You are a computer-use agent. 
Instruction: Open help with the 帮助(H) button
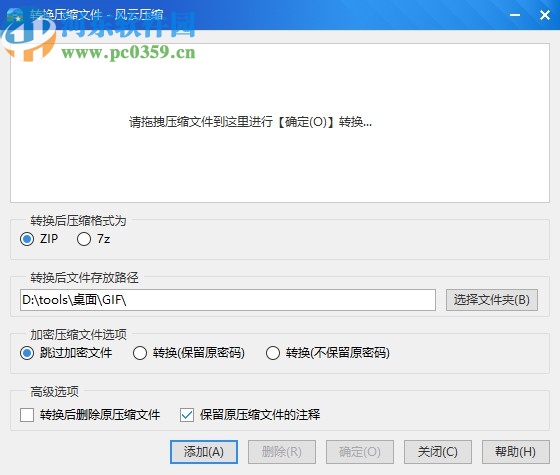[x=515, y=452]
